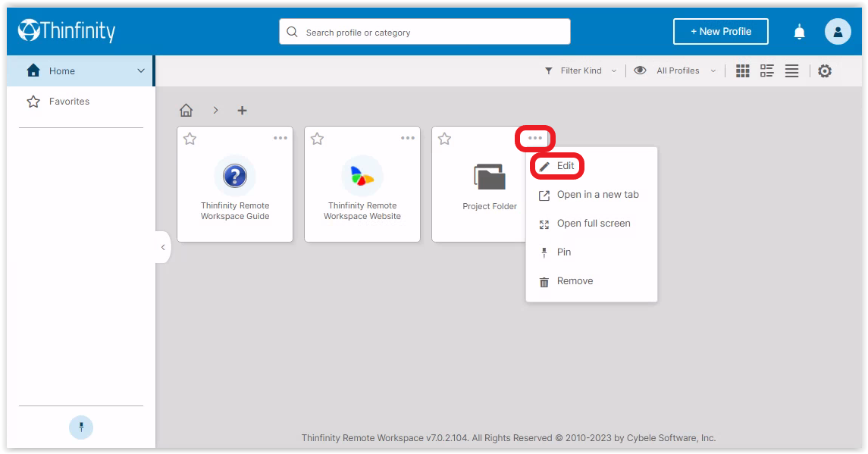Viewport: 868px width, 454px height.
Task: Switch to compact list view
Action: click(x=791, y=71)
